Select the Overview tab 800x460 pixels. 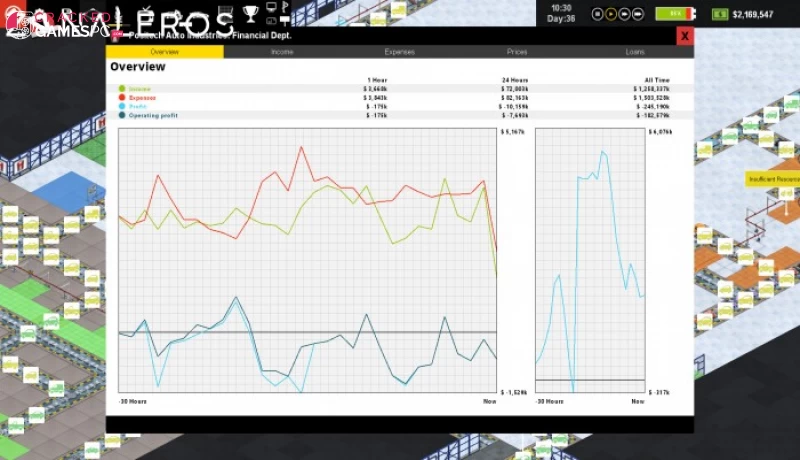point(165,51)
